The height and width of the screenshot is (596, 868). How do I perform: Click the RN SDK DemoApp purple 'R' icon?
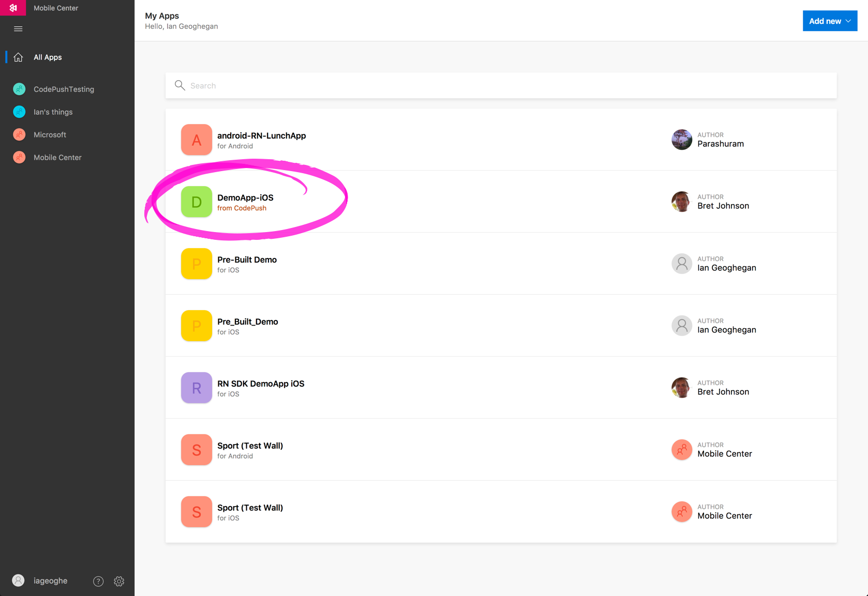coord(197,388)
